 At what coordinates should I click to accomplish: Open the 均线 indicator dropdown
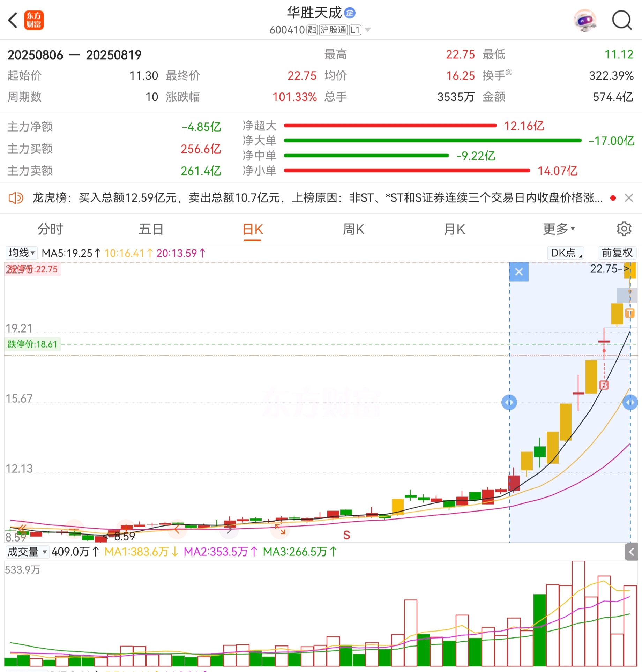(x=22, y=253)
